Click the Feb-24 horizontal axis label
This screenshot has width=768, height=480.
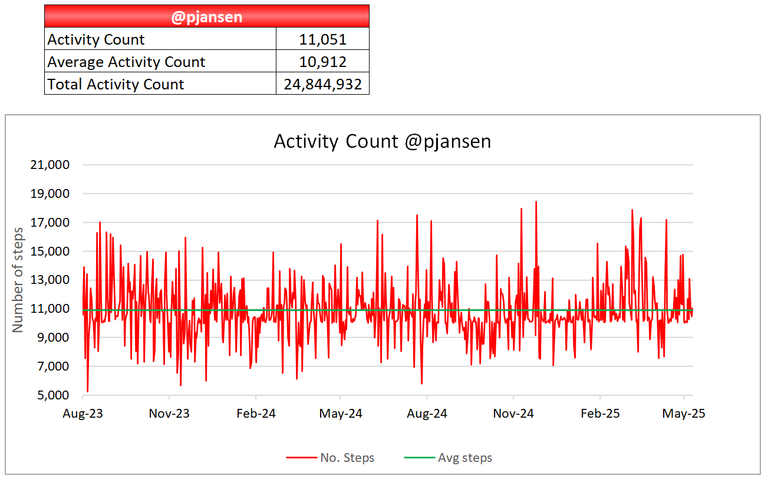click(256, 413)
